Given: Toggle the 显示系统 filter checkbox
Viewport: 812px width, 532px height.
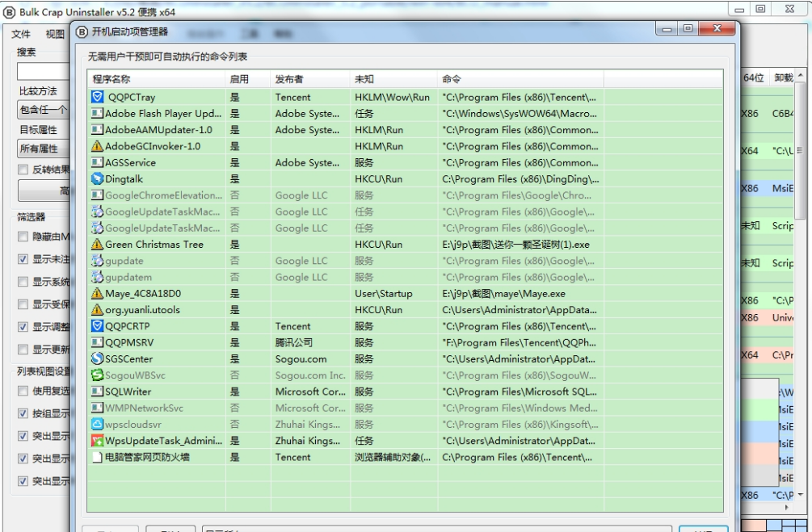Looking at the screenshot, I should 23,282.
